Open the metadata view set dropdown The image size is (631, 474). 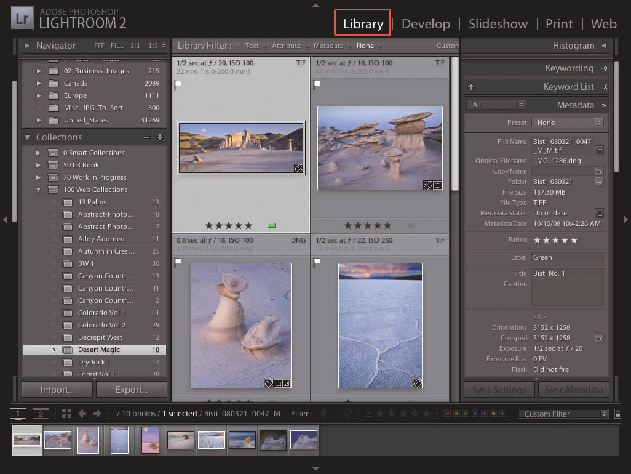click(x=496, y=105)
